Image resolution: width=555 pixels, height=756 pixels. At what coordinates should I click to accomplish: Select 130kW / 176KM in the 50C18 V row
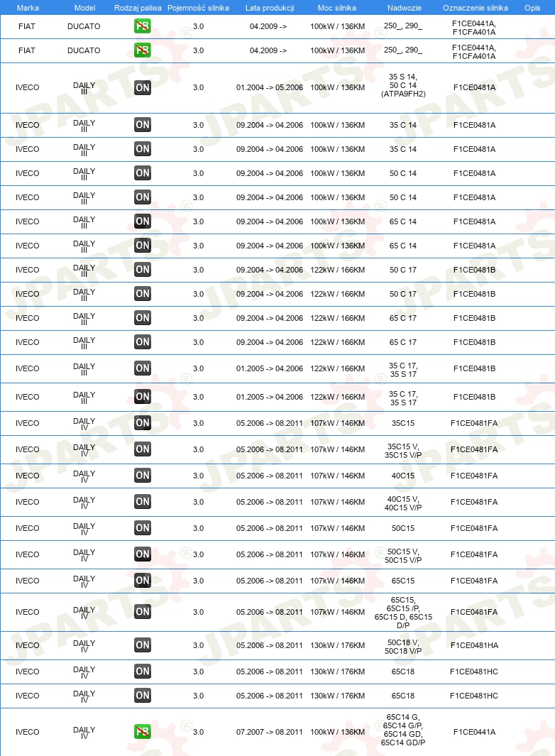click(338, 645)
